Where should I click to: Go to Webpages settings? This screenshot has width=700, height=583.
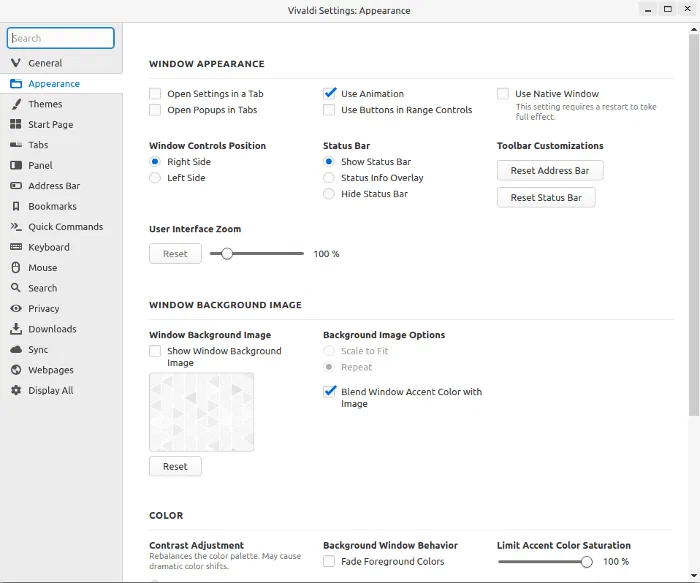click(x=61, y=370)
